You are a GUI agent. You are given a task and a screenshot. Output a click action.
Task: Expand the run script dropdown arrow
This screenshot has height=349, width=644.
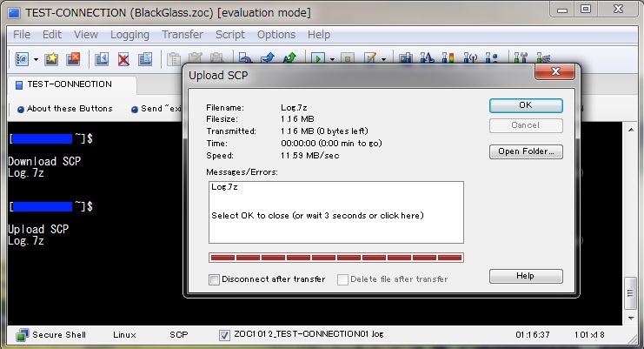(x=332, y=59)
